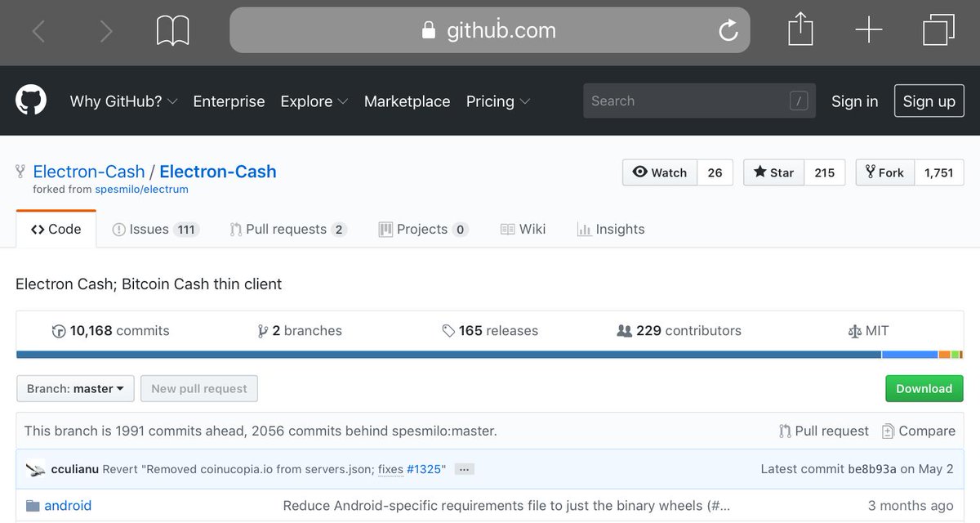Open Safari bookmarks book icon

click(173, 31)
